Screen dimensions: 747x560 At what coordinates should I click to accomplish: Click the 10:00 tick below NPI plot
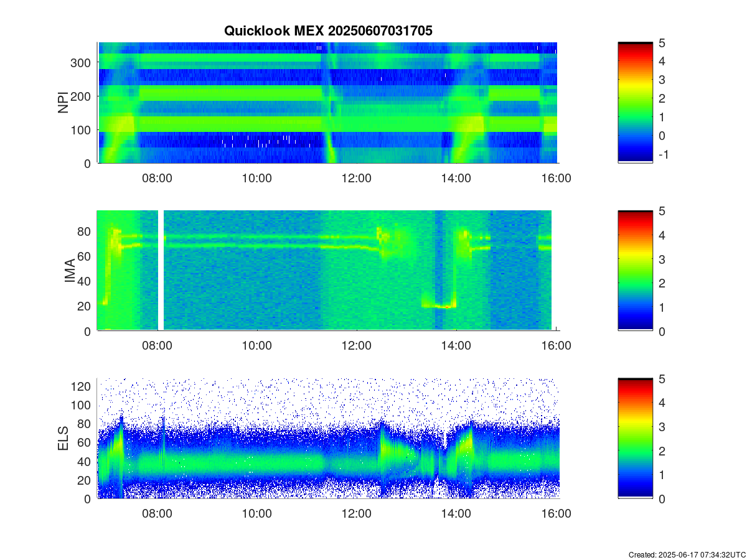(x=256, y=178)
